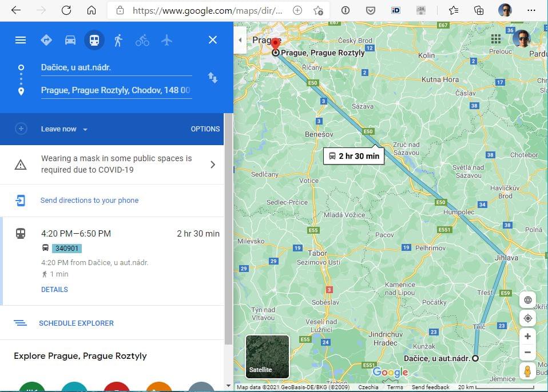
Task: Swap starting point and destination
Action: 212,78
